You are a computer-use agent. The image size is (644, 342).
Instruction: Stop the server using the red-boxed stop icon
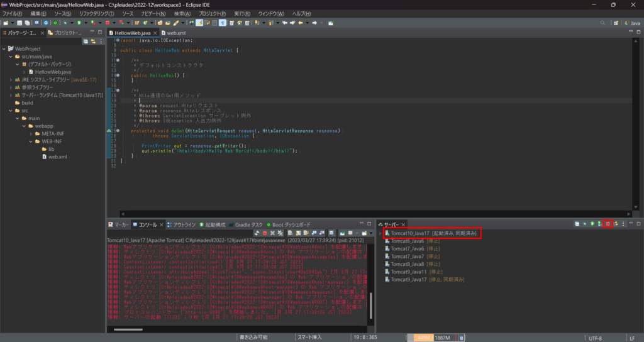[x=608, y=224]
